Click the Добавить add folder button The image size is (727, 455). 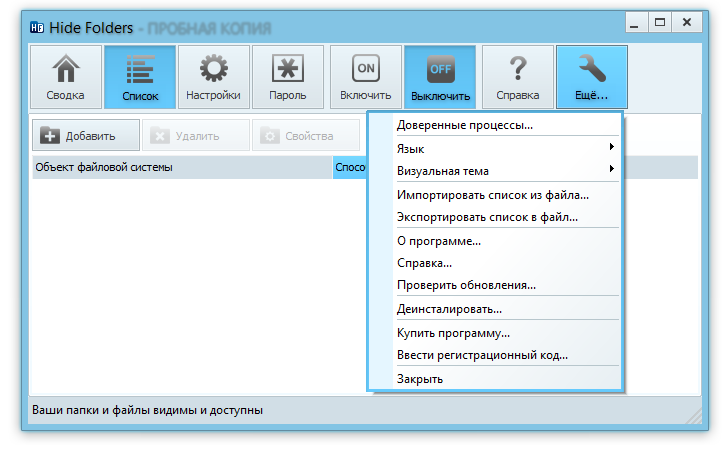click(x=86, y=135)
